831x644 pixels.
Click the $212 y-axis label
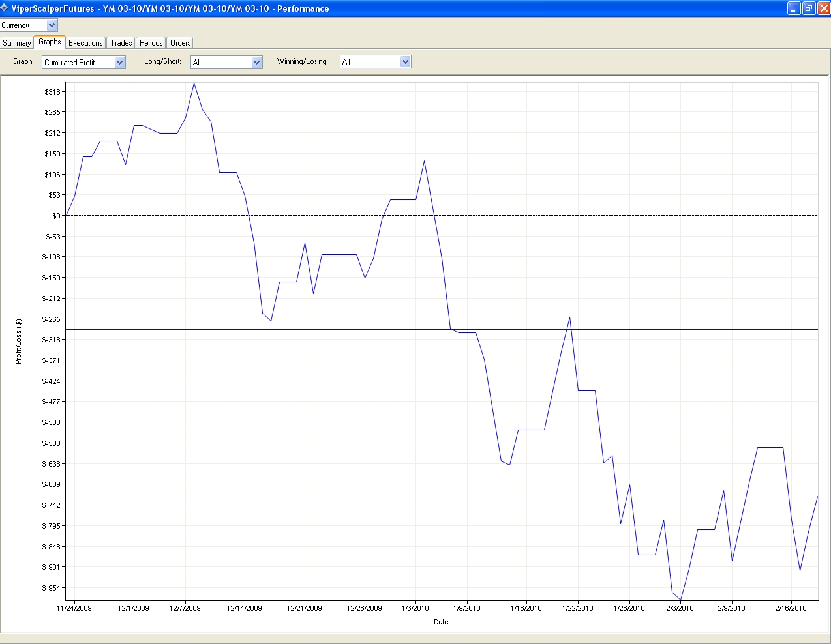(52, 133)
